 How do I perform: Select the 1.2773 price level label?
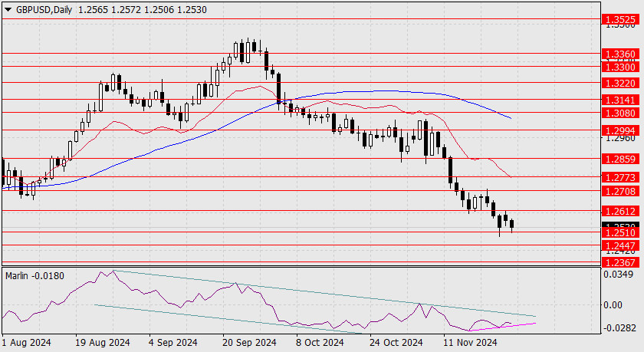tap(620, 177)
